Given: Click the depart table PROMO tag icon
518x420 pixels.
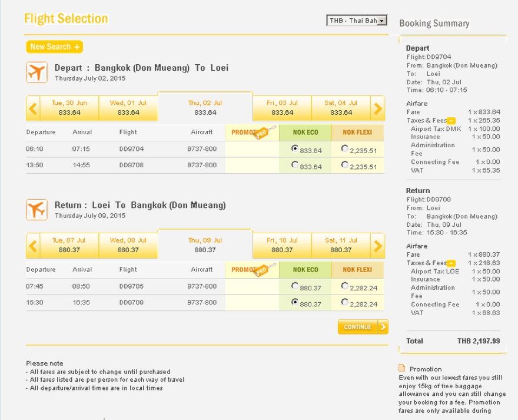Looking at the screenshot, I should (265, 133).
